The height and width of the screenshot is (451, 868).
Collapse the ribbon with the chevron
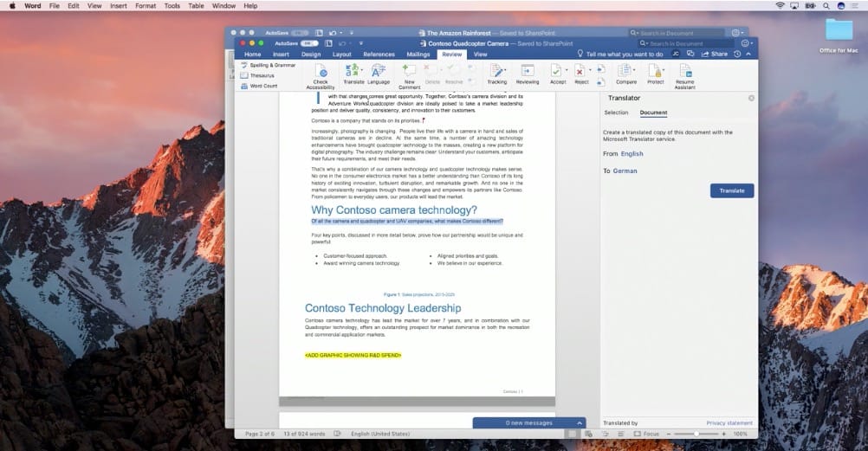pyautogui.click(x=748, y=55)
